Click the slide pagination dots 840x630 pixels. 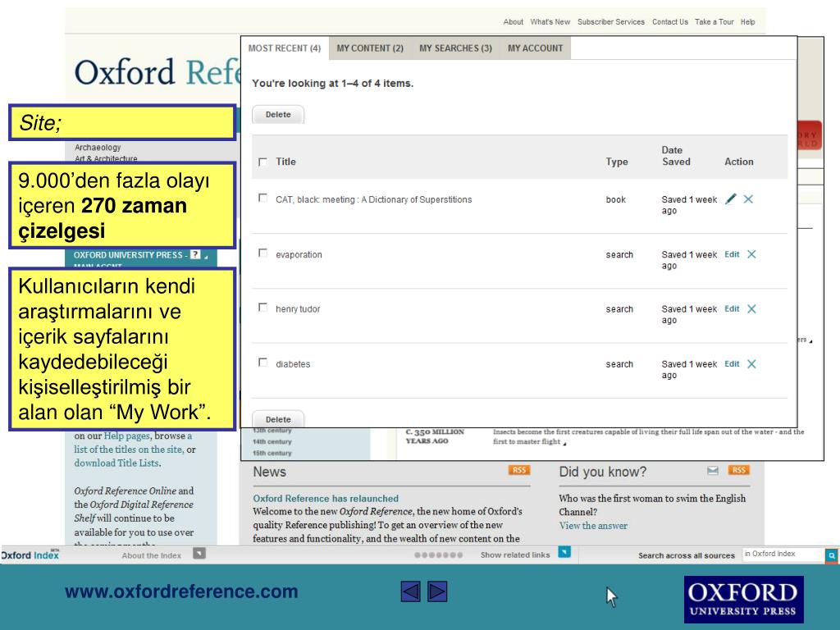click(x=438, y=555)
